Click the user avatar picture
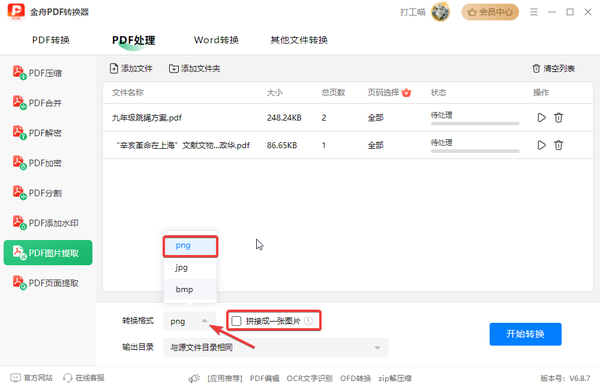600x390 pixels. (440, 12)
